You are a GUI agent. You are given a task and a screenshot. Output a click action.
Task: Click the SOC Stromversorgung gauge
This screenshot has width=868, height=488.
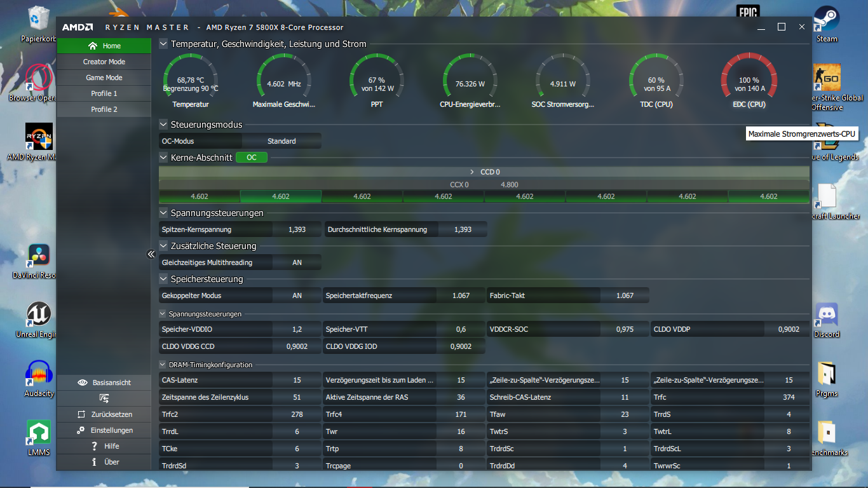click(x=562, y=81)
